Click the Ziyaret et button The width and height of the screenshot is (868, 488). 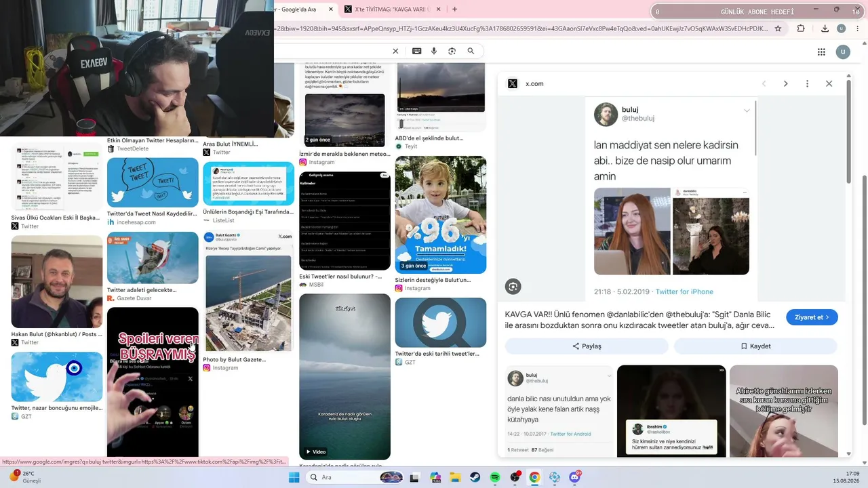[812, 317]
